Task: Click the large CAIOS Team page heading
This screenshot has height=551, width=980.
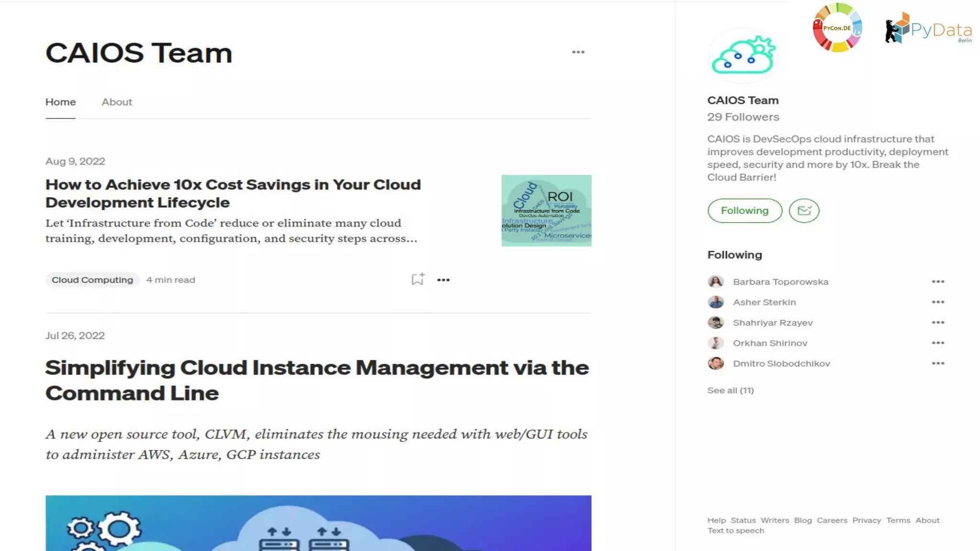Action: click(x=139, y=53)
